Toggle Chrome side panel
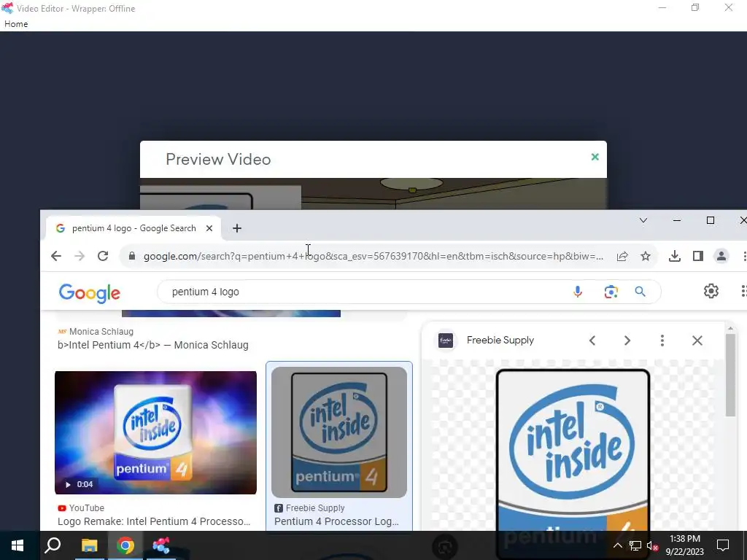Viewport: 747px width, 560px height. [698, 256]
